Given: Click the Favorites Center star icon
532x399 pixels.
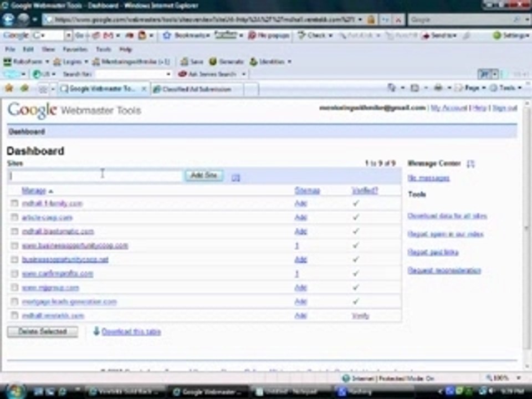Looking at the screenshot, I should point(9,89).
